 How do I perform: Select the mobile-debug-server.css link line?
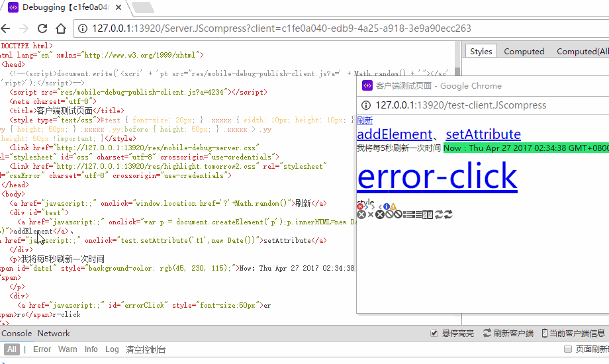134,148
